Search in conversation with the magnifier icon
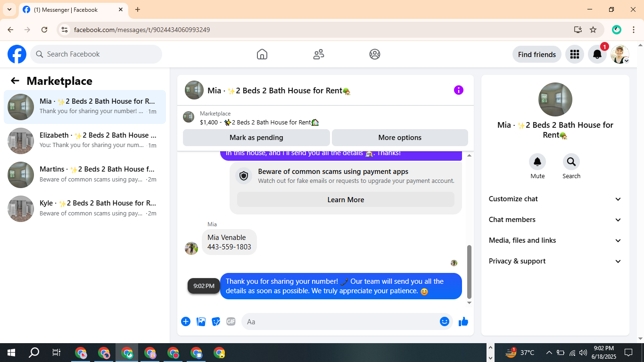This screenshot has height=362, width=644. coord(571,162)
